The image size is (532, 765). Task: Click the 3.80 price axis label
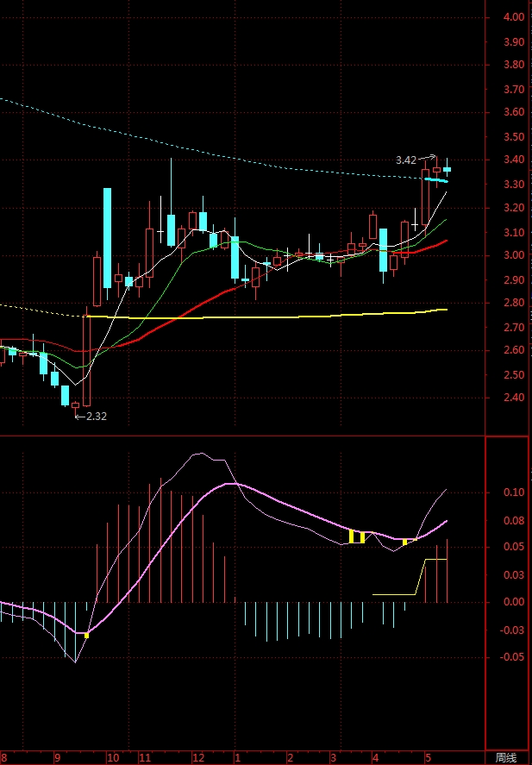coord(514,65)
